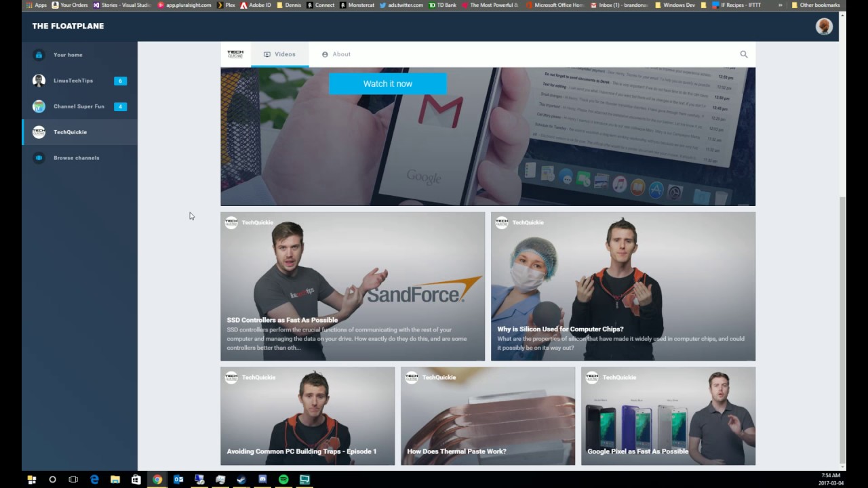Image resolution: width=868 pixels, height=488 pixels.
Task: Click TechQuickie logo beside Videos tab
Action: click(x=235, y=54)
